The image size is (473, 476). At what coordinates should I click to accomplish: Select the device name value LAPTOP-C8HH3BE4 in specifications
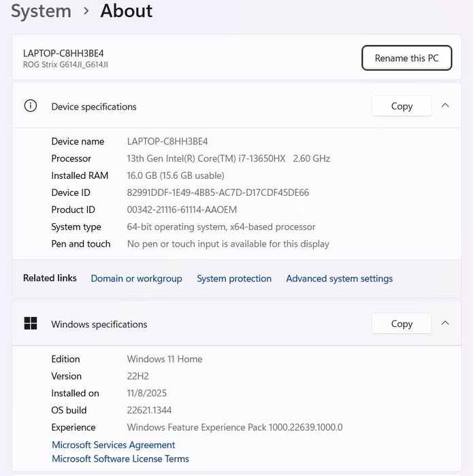pyautogui.click(x=167, y=141)
